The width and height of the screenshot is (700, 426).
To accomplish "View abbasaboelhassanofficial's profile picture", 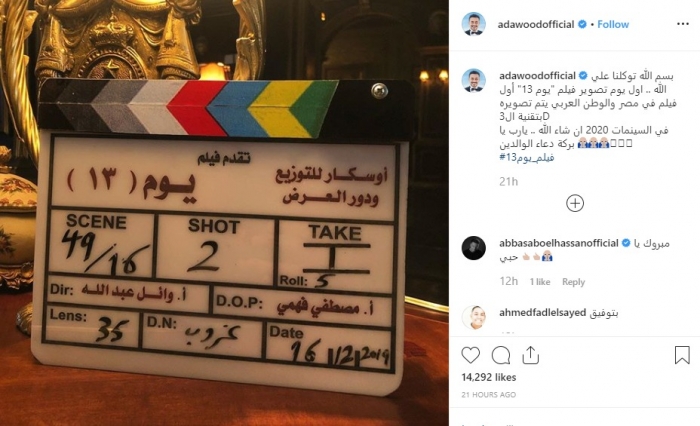I will point(473,248).
